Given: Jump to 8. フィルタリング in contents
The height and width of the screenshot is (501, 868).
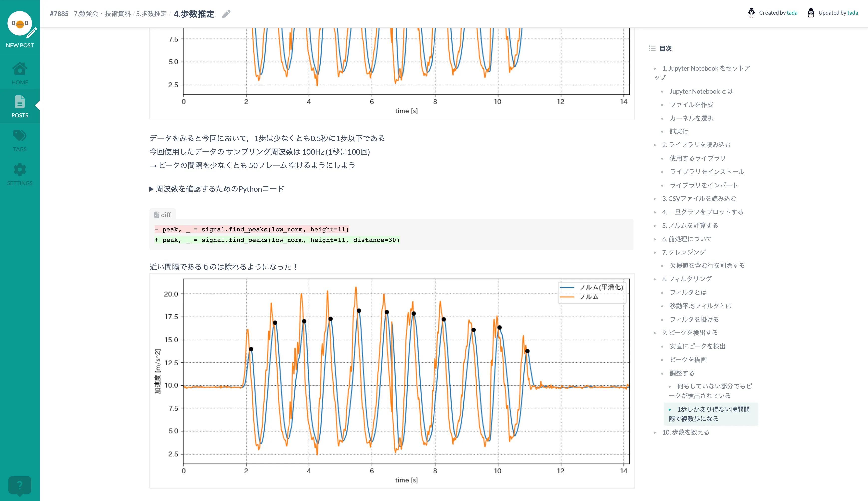Looking at the screenshot, I should (x=687, y=279).
